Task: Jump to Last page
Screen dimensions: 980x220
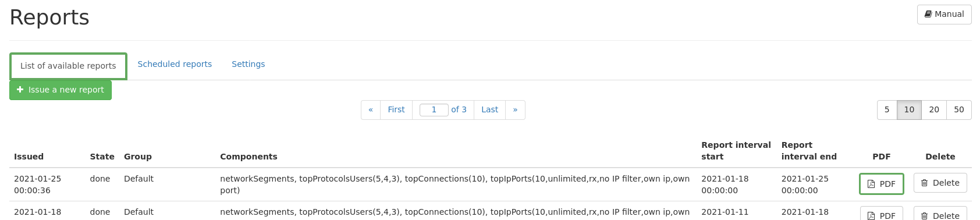Action: (489, 110)
